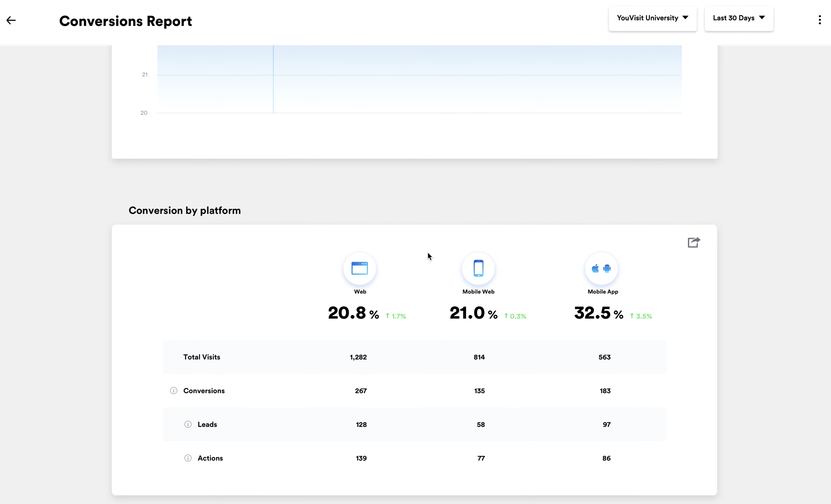This screenshot has width=831, height=504.
Task: Click the vertical marker line in chart
Action: (x=273, y=79)
